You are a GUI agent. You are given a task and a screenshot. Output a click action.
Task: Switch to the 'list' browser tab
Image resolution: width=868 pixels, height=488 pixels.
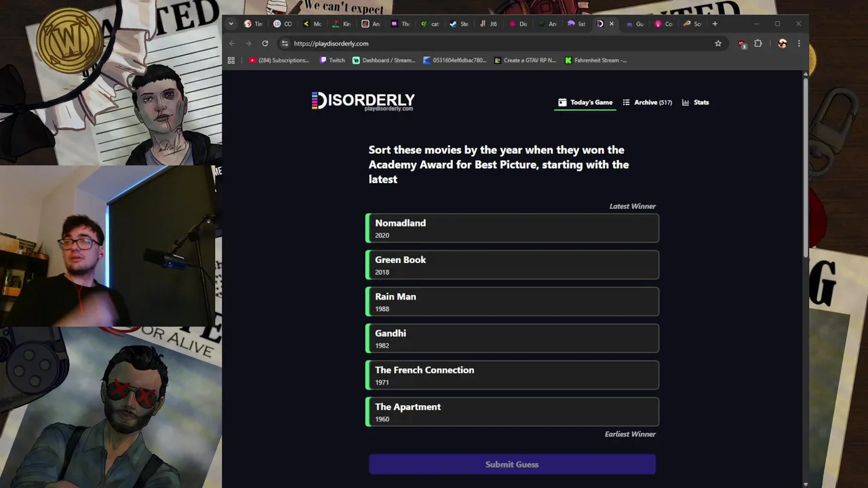(576, 24)
